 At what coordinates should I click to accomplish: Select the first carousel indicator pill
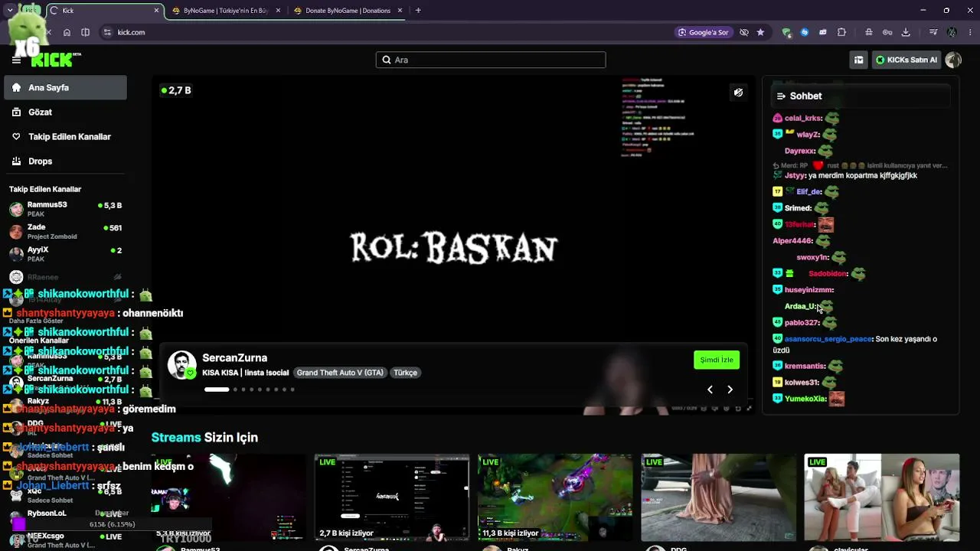(x=217, y=390)
